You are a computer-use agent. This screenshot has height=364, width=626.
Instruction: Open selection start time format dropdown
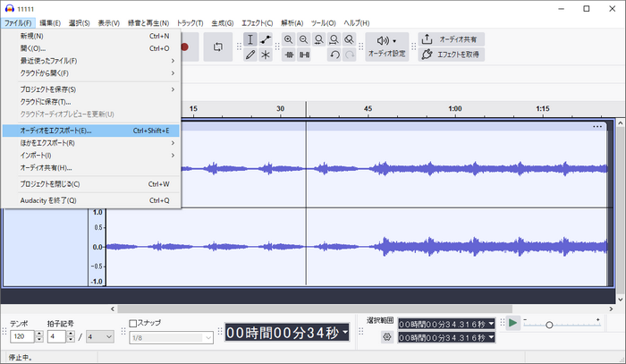[x=491, y=324]
